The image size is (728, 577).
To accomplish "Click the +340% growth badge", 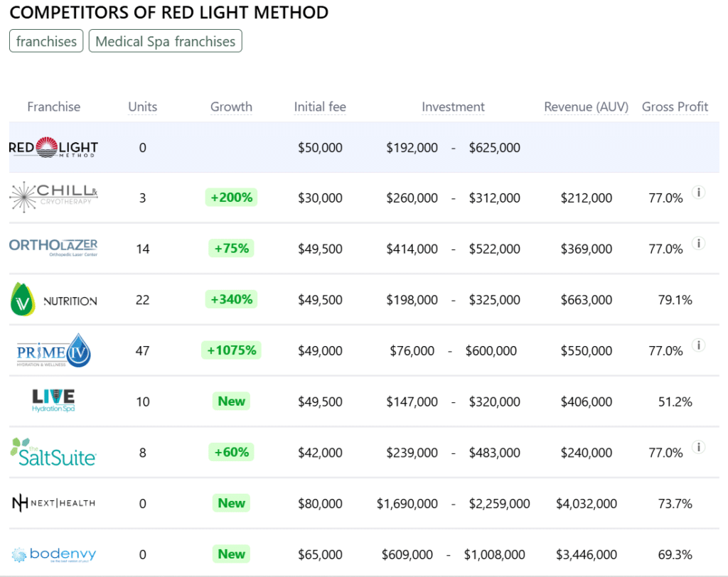I will [x=231, y=299].
